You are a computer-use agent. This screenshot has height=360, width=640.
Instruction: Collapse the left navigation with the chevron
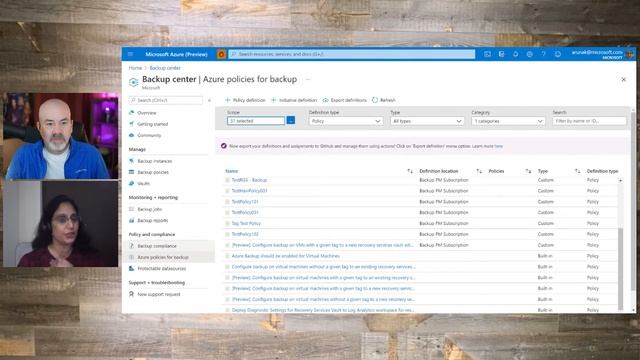pos(209,100)
